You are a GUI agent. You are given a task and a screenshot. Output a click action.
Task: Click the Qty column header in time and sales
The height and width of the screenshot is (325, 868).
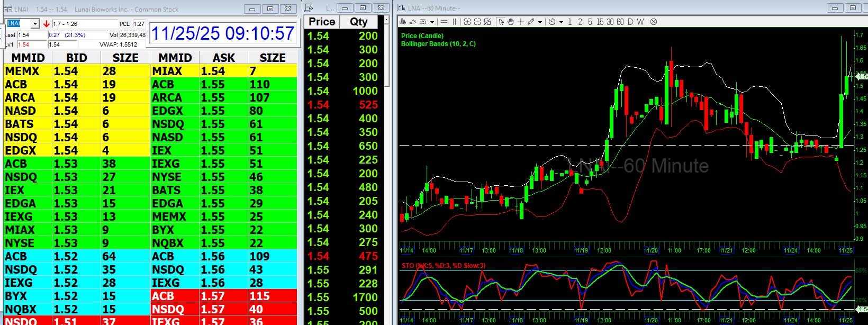click(359, 22)
